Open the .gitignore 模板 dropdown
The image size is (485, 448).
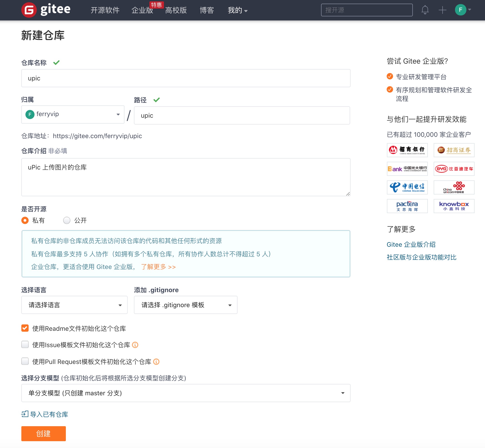click(x=185, y=305)
